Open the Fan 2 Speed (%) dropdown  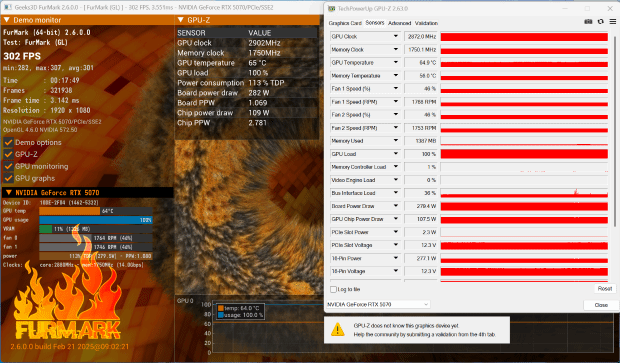(x=395, y=115)
